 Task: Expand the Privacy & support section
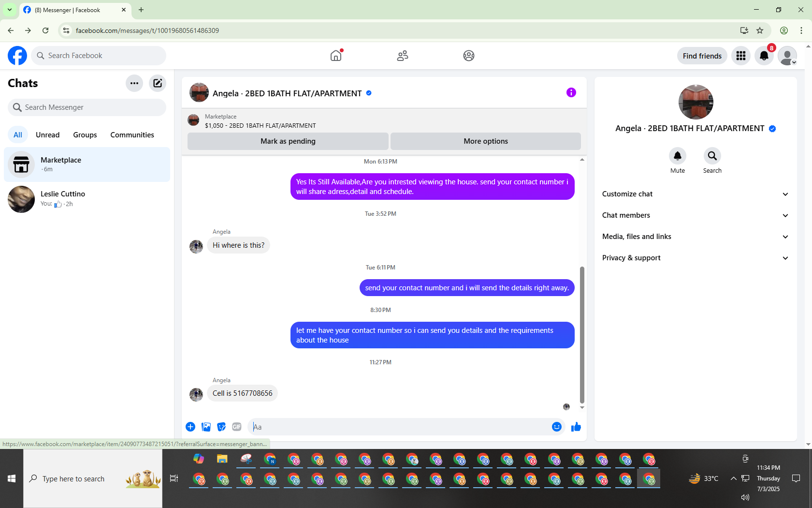click(x=696, y=258)
